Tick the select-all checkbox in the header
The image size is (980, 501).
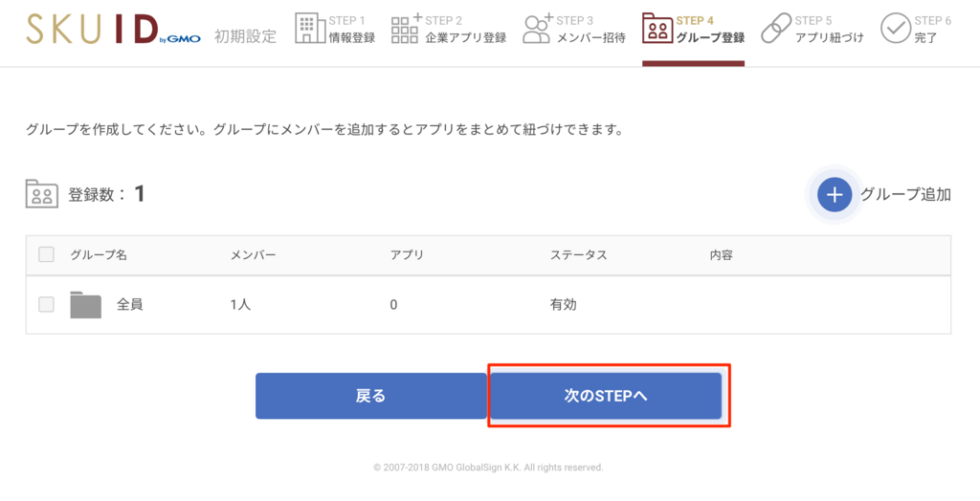[x=46, y=254]
